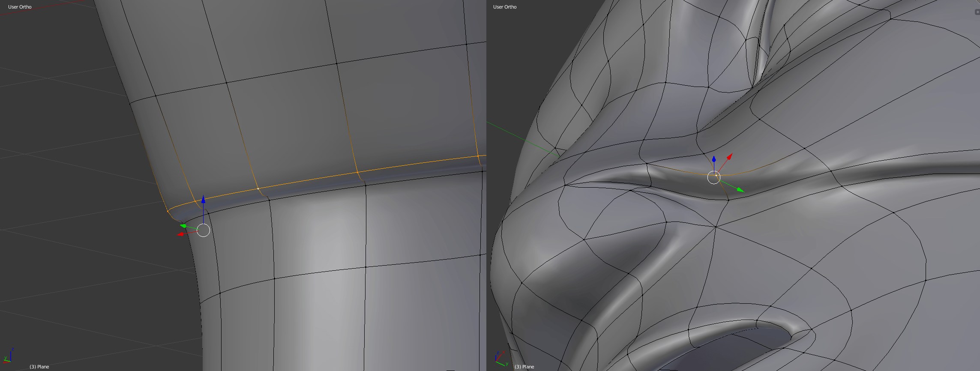Click the green Y-axis arrow in right viewport
The width and height of the screenshot is (980, 371).
(x=740, y=189)
